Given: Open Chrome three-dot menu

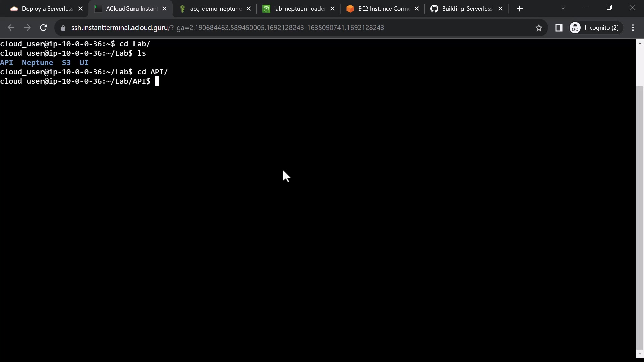Looking at the screenshot, I should [x=633, y=28].
